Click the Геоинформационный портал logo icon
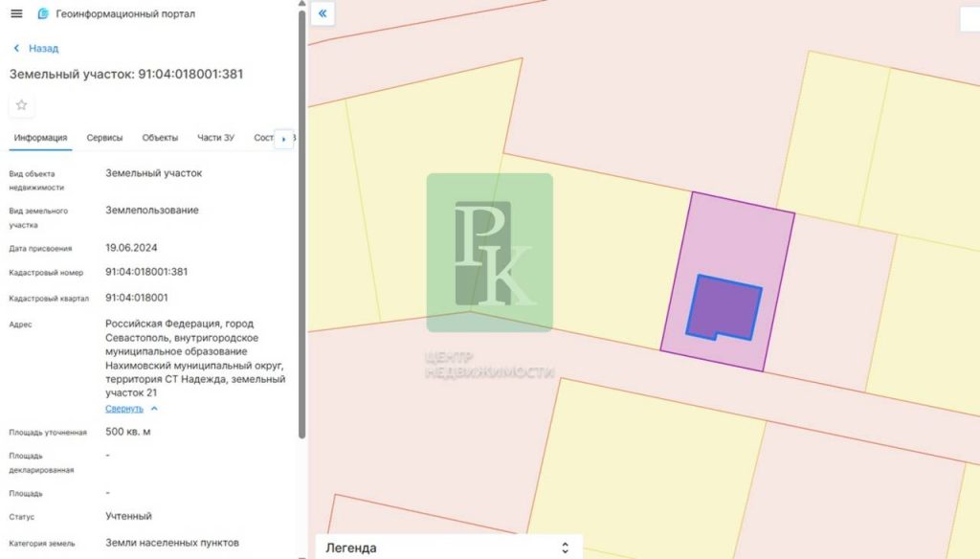Image resolution: width=980 pixels, height=559 pixels. [43, 14]
